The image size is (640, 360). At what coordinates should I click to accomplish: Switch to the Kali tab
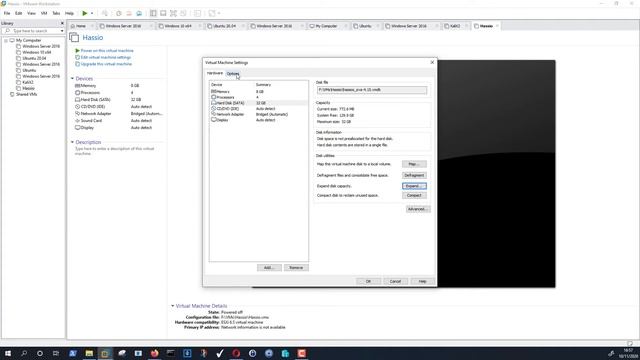point(455,26)
